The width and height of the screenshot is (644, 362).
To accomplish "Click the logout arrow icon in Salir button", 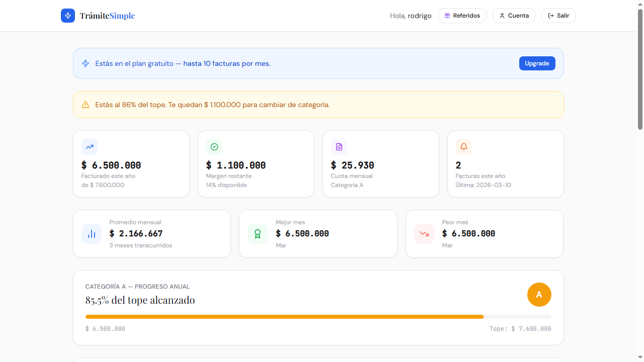I will click(551, 16).
